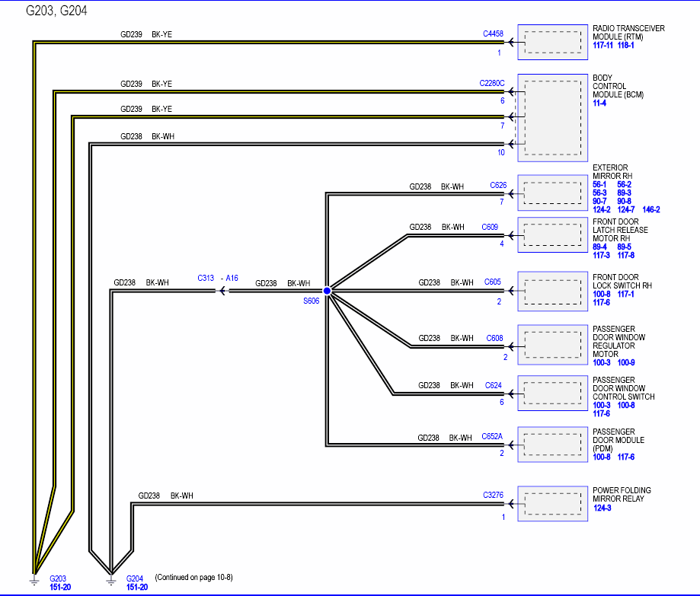Image resolution: width=700 pixels, height=596 pixels.
Task: Open connector link C2280C
Action: pos(491,84)
